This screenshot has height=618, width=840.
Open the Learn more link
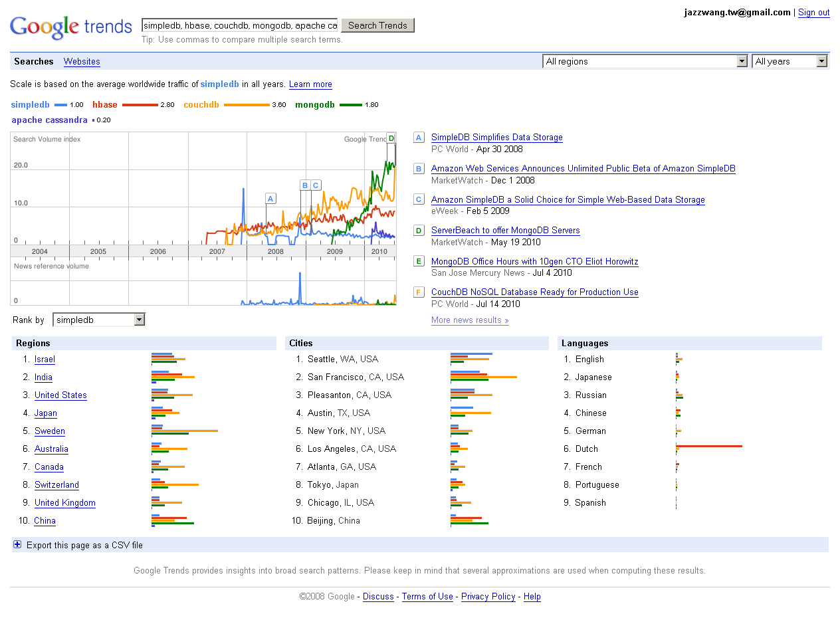pos(310,84)
